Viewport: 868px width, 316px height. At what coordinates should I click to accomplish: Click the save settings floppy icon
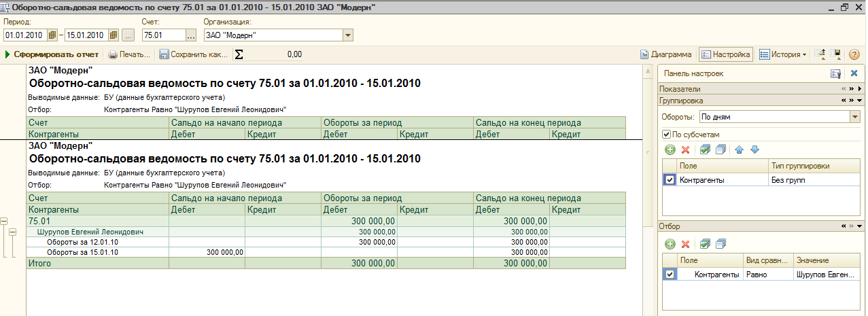tap(837, 54)
